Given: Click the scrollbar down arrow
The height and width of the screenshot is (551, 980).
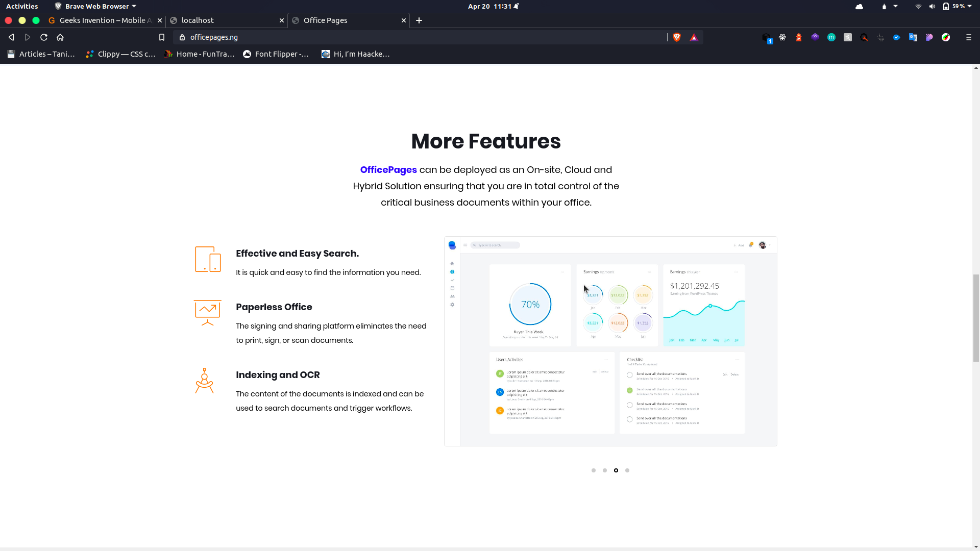Looking at the screenshot, I should click(x=976, y=547).
